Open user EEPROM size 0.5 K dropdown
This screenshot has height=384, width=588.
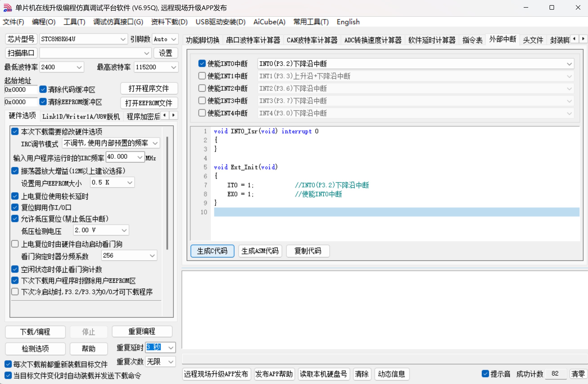pyautogui.click(x=112, y=183)
